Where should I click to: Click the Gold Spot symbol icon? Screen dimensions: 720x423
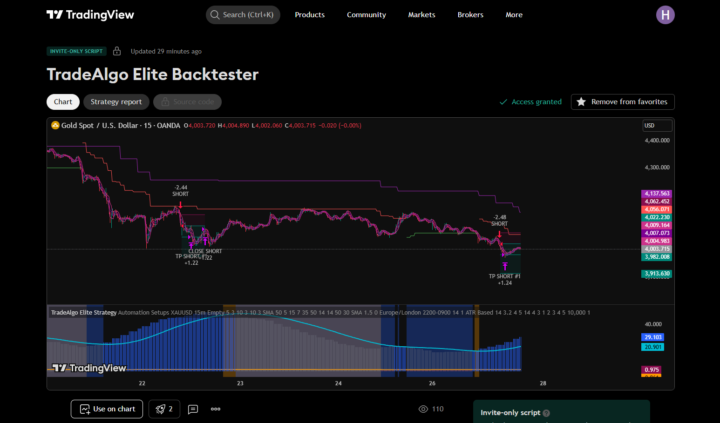(x=55, y=125)
